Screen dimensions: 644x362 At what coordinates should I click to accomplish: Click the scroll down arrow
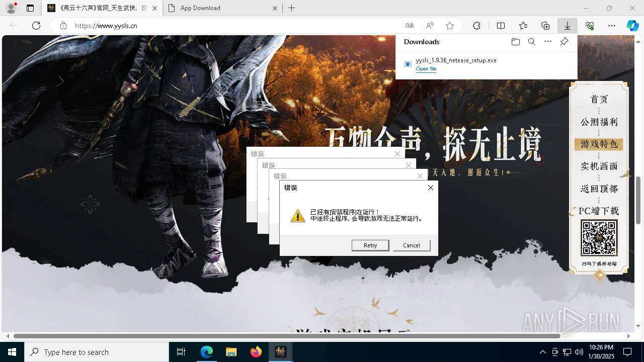pyautogui.click(x=638, y=326)
